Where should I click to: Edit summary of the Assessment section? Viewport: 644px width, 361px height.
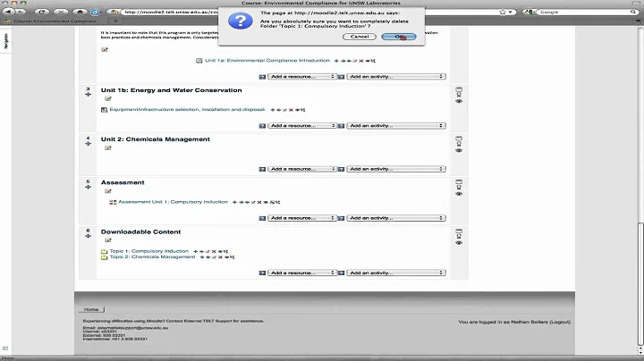point(108,190)
